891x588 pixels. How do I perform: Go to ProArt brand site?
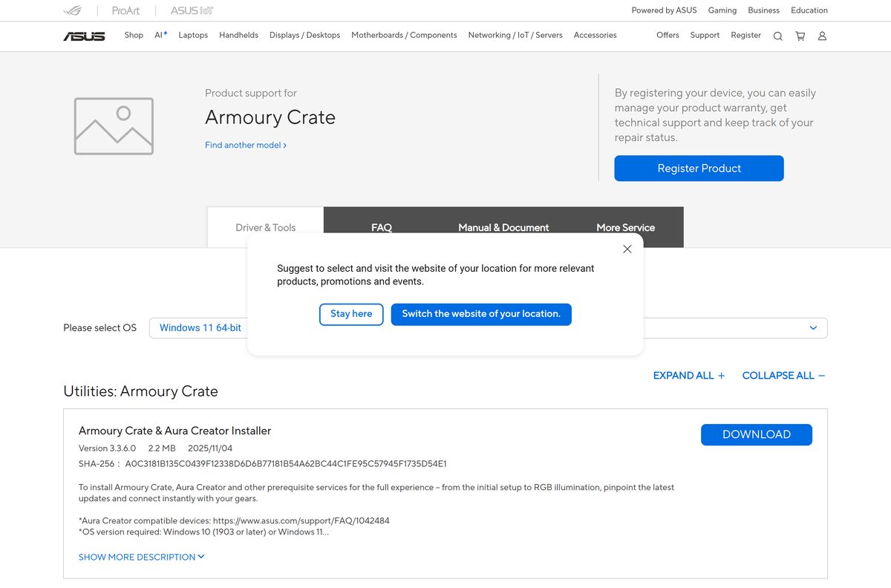(x=125, y=10)
